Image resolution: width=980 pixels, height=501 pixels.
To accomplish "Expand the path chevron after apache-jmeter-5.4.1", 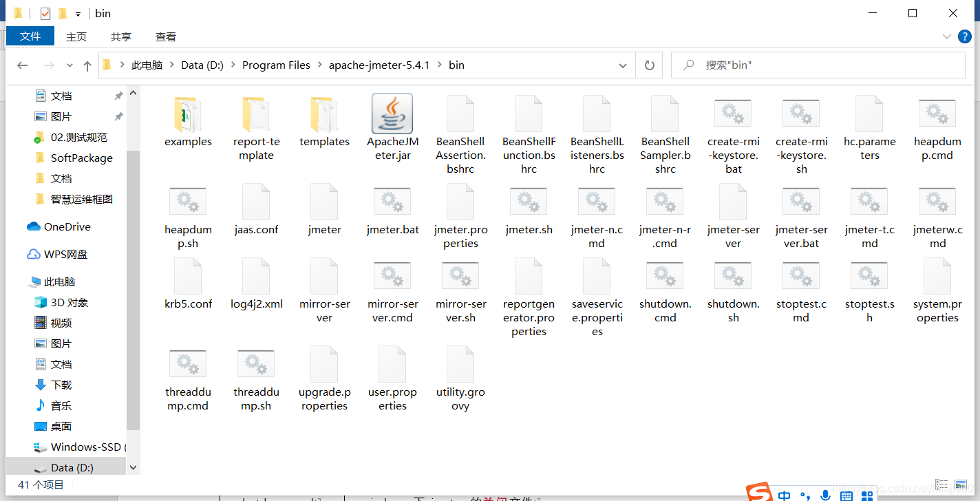I will click(439, 65).
